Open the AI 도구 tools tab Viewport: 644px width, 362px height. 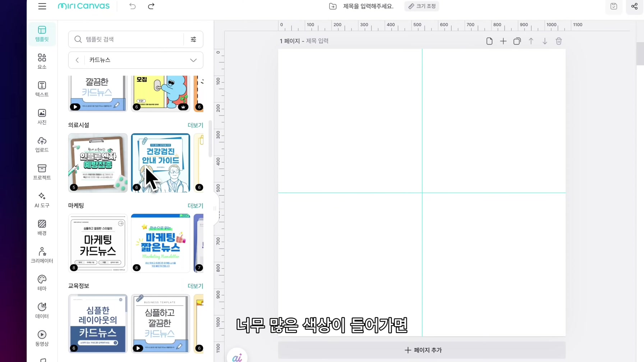point(42,200)
